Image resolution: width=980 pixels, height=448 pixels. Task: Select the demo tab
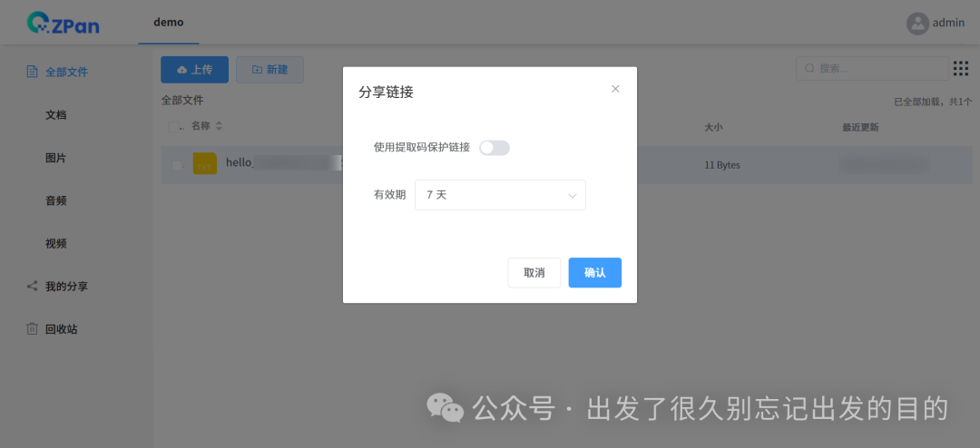tap(169, 23)
